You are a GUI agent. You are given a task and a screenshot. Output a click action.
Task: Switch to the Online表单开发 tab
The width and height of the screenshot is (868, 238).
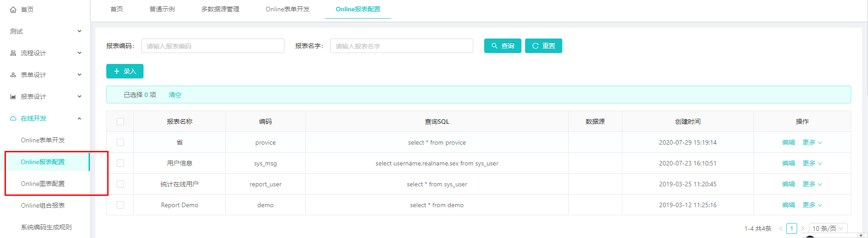(x=288, y=9)
